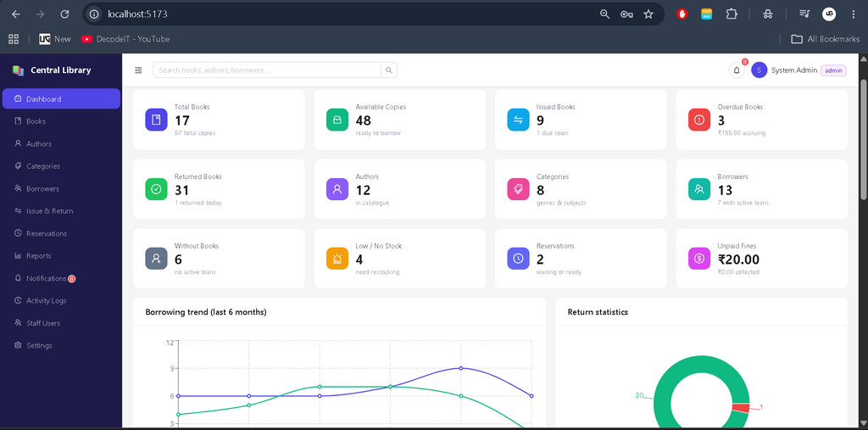The image size is (868, 430).
Task: Open the password key icon in address bar
Action: click(626, 14)
